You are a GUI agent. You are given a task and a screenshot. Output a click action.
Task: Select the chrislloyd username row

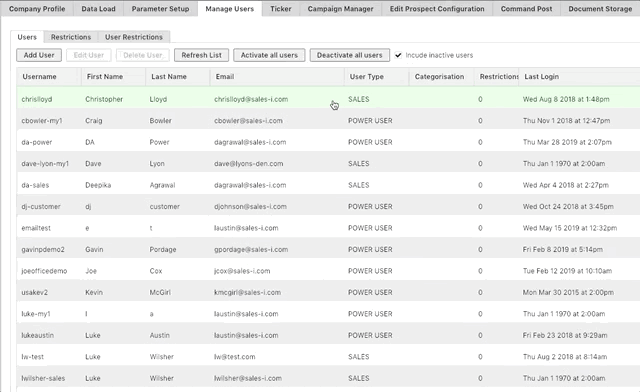328,99
